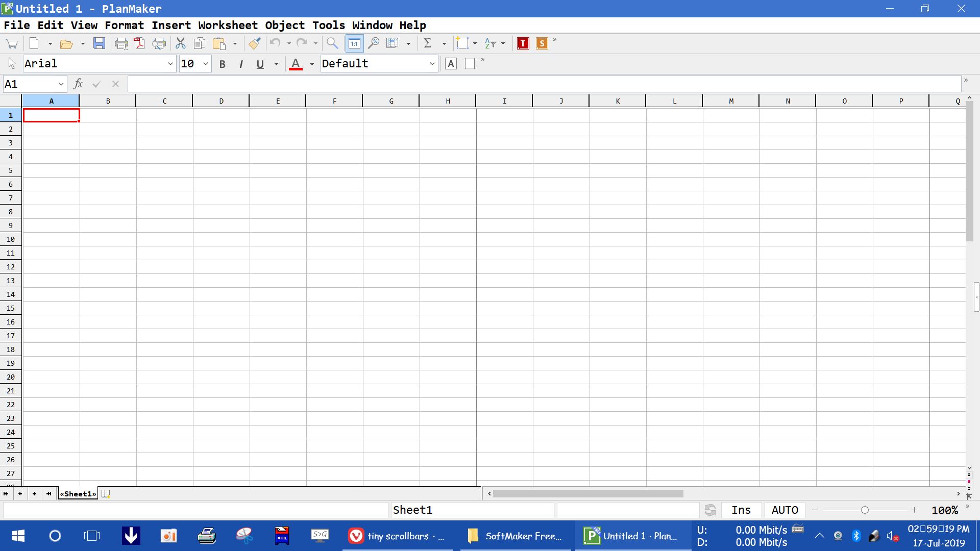The width and height of the screenshot is (980, 551).
Task: Click the AUTO status bar button
Action: pos(785,510)
